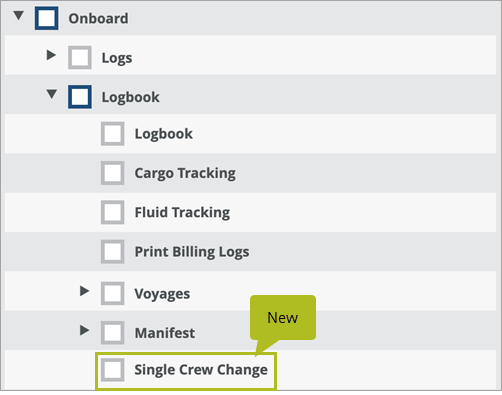Image resolution: width=502 pixels, height=395 pixels.
Task: Check the Cargo Tracking checkbox
Action: pos(113,173)
